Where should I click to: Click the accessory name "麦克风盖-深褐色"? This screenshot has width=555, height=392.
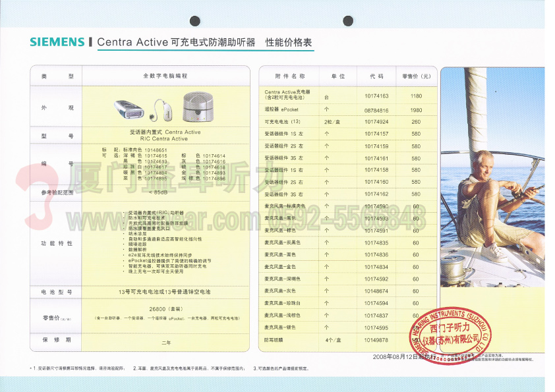[x=283, y=279]
